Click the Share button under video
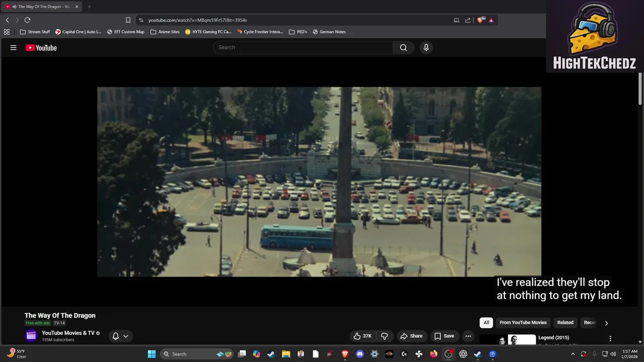 pos(411,336)
